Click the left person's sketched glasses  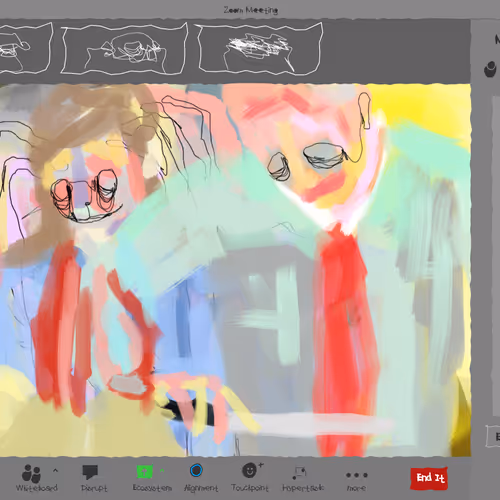coord(85,193)
